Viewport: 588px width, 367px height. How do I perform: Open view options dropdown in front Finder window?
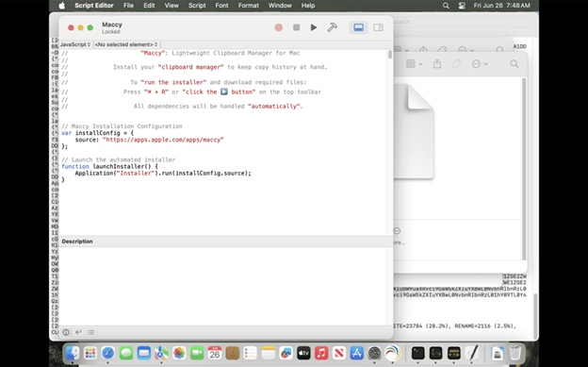tap(414, 64)
